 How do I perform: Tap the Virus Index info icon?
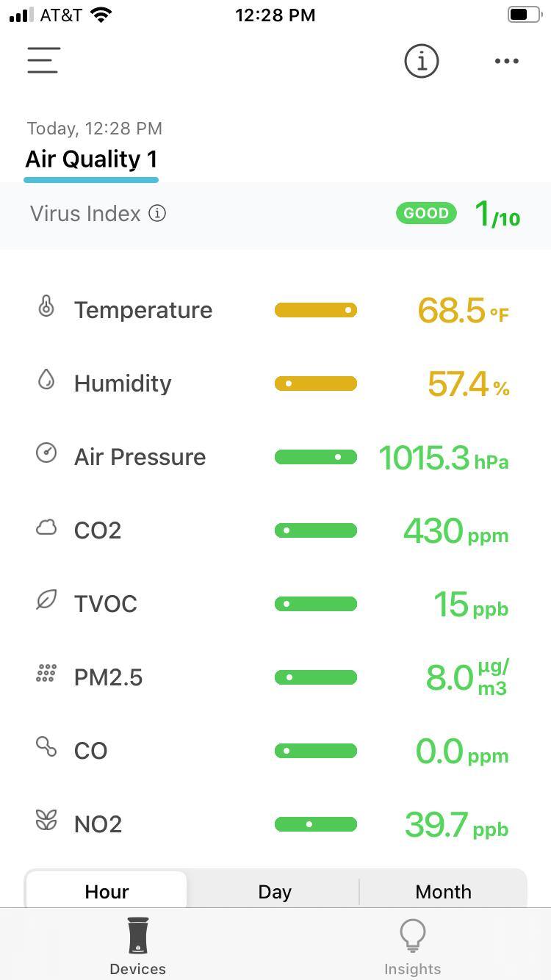pos(157,213)
